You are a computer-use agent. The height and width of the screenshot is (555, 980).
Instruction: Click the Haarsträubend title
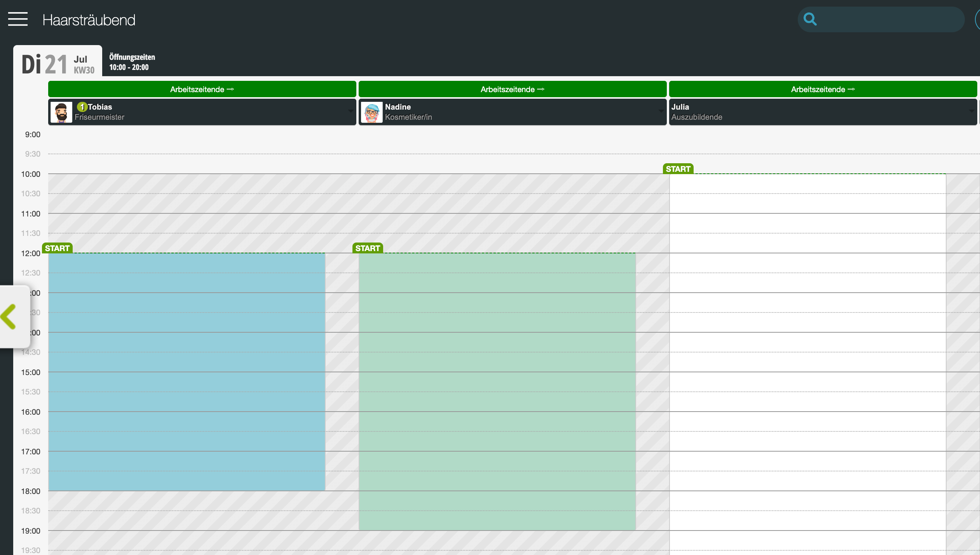[89, 20]
